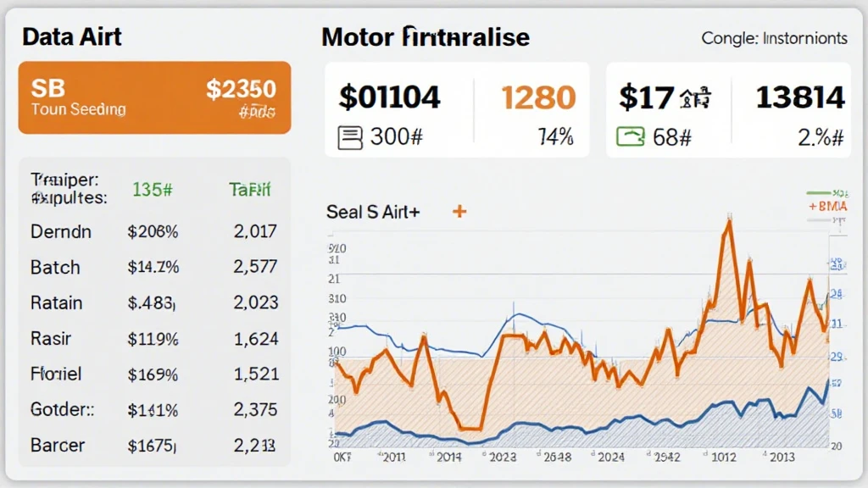Click the green card icon beside 68#

pos(630,136)
